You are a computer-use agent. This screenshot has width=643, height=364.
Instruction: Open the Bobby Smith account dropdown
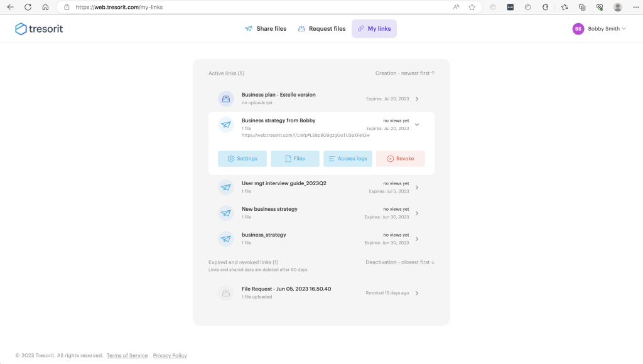(x=607, y=29)
